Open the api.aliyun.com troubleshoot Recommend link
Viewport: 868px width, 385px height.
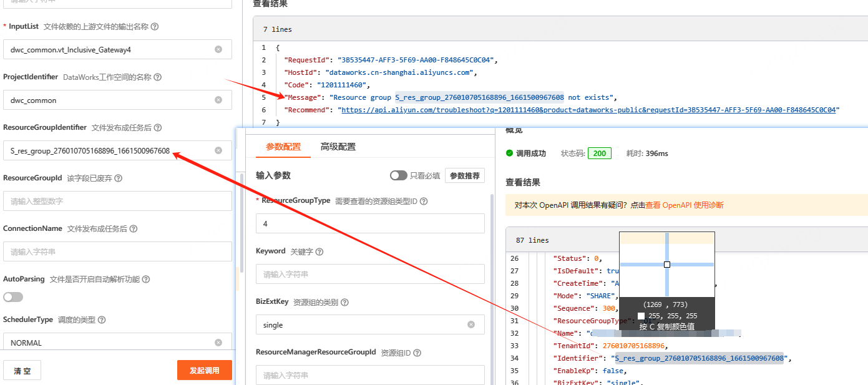click(588, 110)
